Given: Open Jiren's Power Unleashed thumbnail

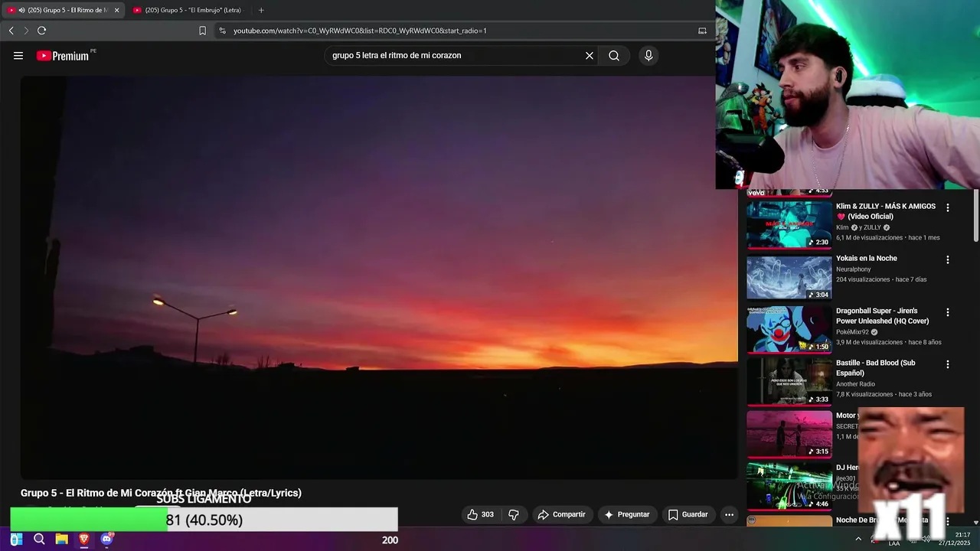Looking at the screenshot, I should pos(789,330).
